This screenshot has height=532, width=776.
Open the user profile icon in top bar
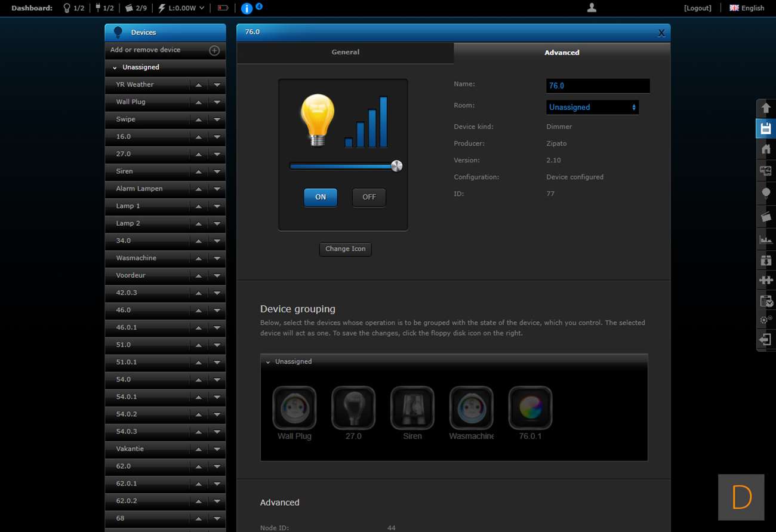click(x=592, y=8)
